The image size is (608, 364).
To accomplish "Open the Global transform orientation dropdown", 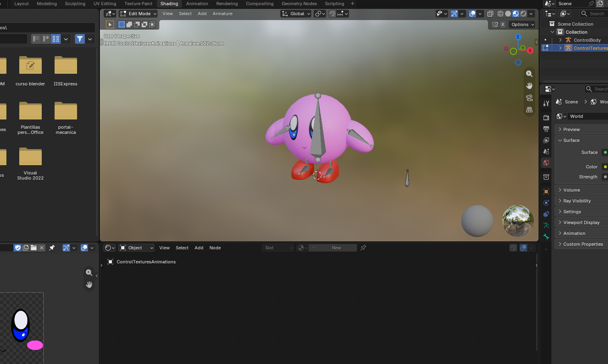I will 296,14.
